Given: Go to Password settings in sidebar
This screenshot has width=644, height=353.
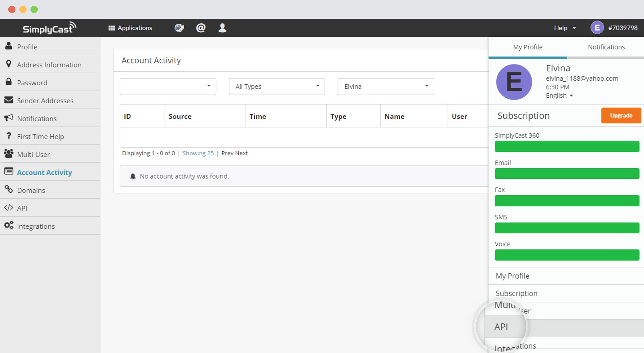Looking at the screenshot, I should [50, 82].
